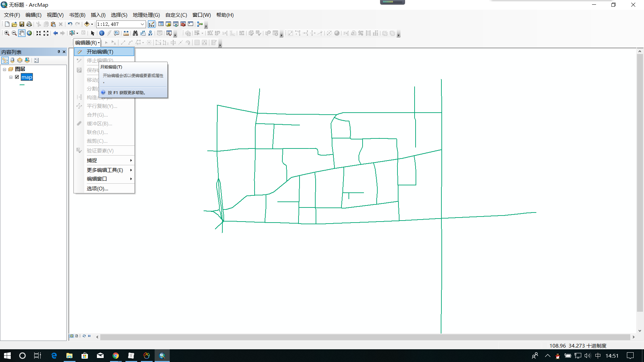Image resolution: width=644 pixels, height=362 pixels.
Task: Open the 地理处理(G) menu
Action: point(146,15)
